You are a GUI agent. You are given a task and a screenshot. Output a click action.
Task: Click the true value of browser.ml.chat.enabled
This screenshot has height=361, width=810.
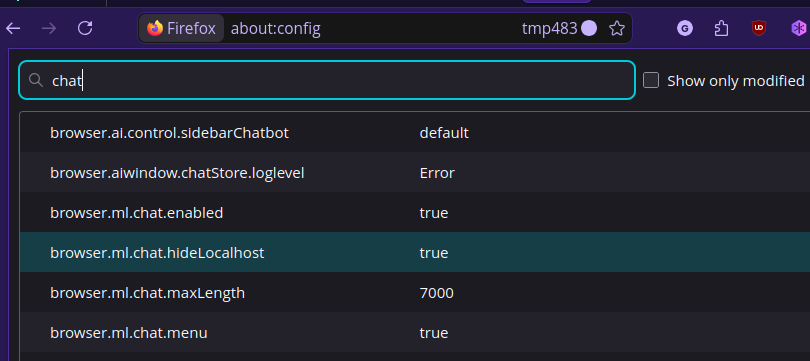[434, 213]
